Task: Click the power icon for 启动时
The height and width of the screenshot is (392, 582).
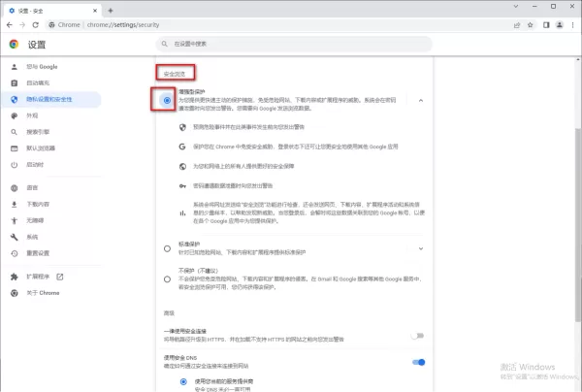Action: 15,165
